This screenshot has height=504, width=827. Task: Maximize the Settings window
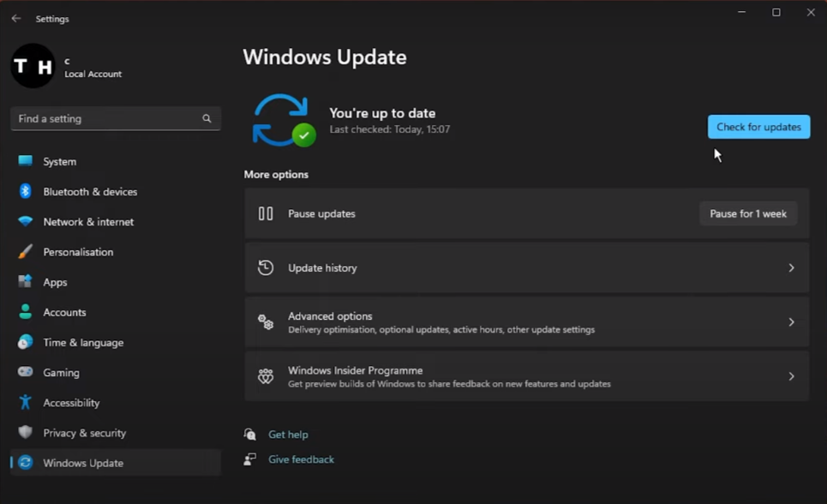pyautogui.click(x=776, y=12)
